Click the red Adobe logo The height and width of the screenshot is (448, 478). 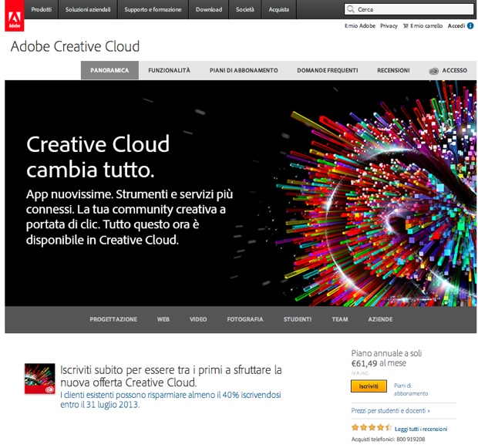click(x=15, y=15)
